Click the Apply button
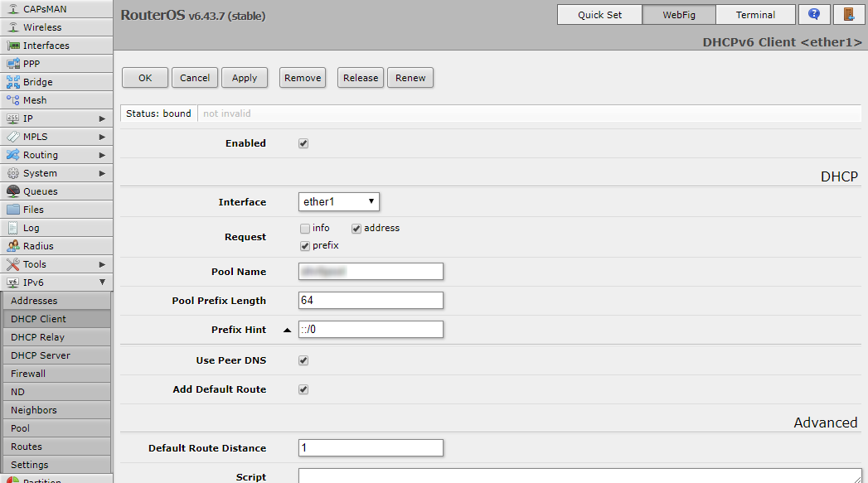 coord(245,78)
